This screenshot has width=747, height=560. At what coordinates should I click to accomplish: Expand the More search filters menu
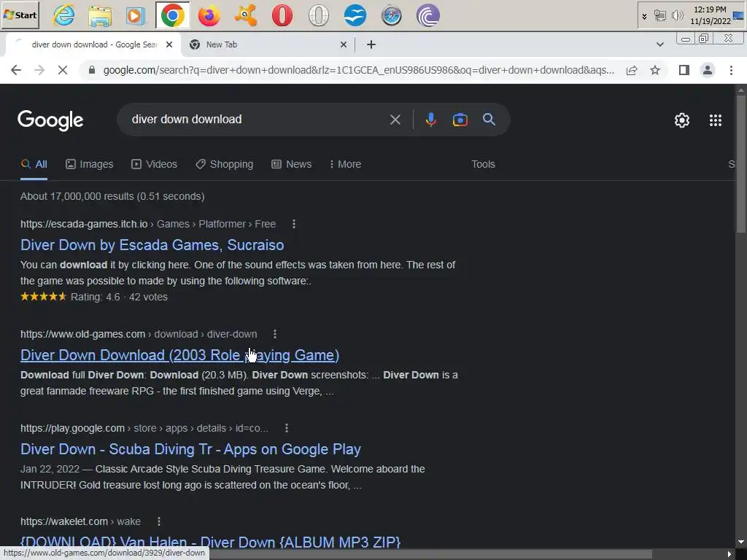[x=345, y=164]
